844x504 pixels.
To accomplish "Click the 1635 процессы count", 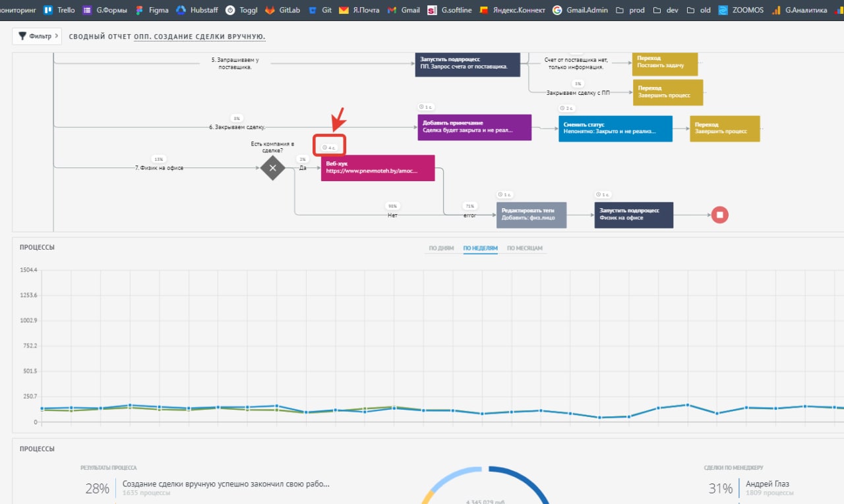I will (146, 493).
